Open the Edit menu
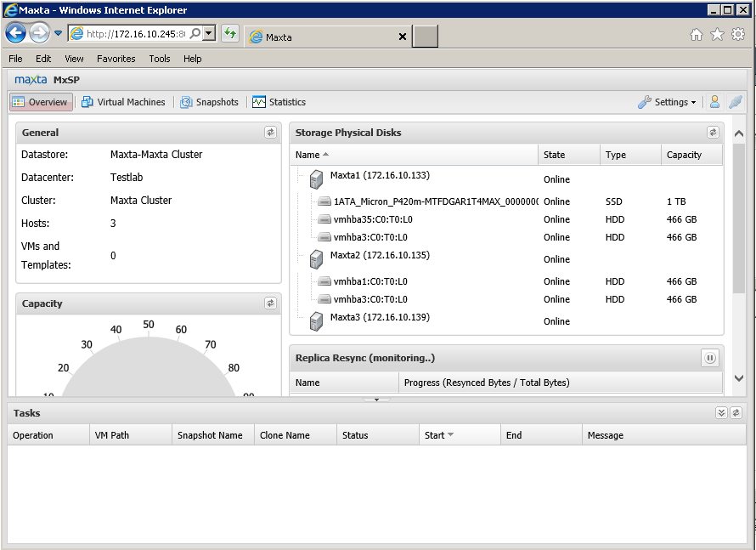This screenshot has width=756, height=550. click(43, 59)
